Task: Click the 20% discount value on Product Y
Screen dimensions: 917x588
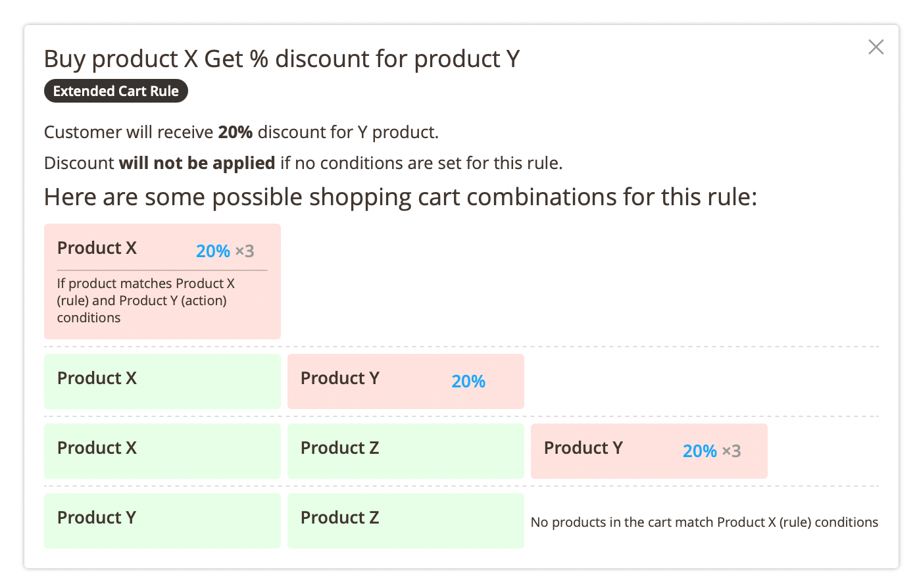Action: [468, 381]
